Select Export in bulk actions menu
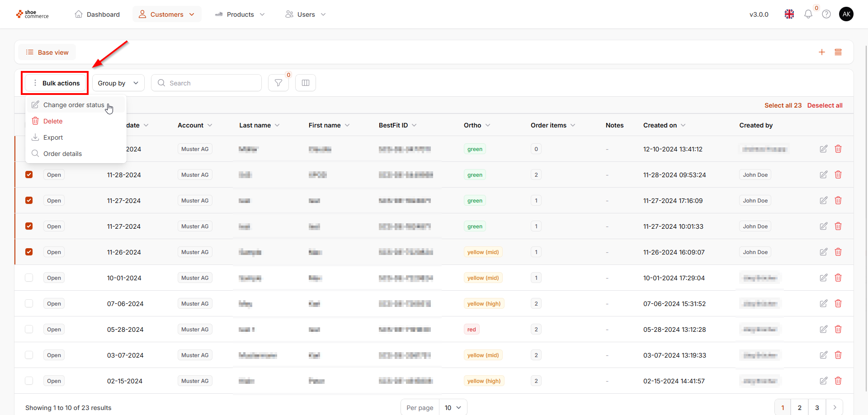Screen dimensions: 868x415 pyautogui.click(x=53, y=137)
